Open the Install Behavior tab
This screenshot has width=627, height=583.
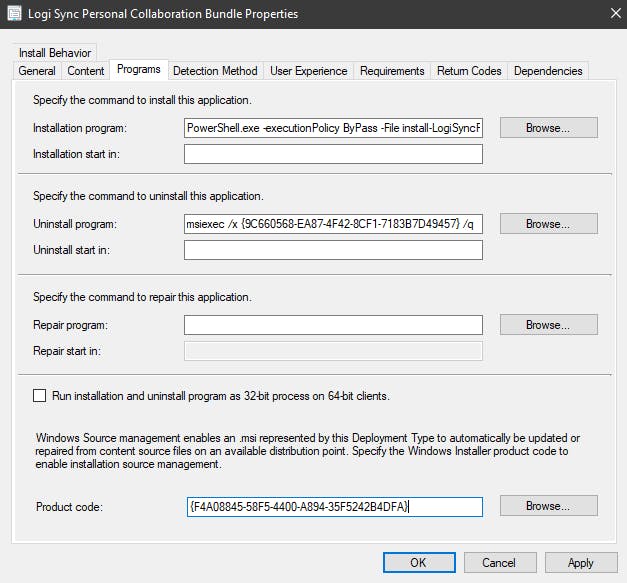(55, 53)
